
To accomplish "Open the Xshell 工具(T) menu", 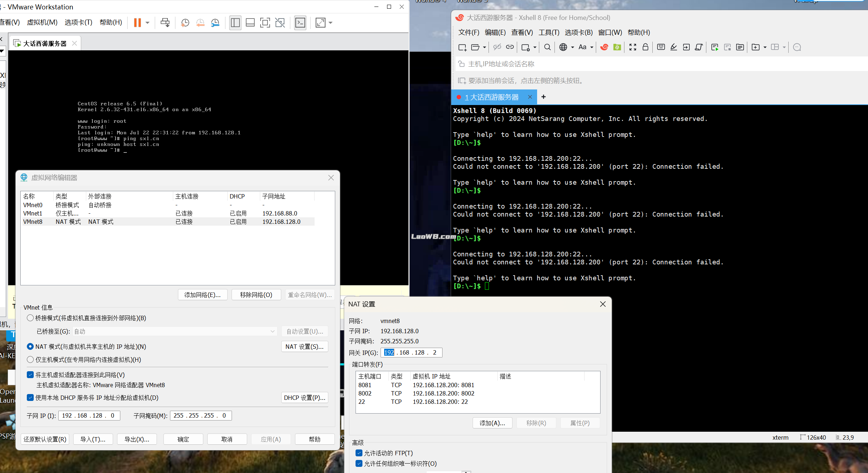I will 549,33.
